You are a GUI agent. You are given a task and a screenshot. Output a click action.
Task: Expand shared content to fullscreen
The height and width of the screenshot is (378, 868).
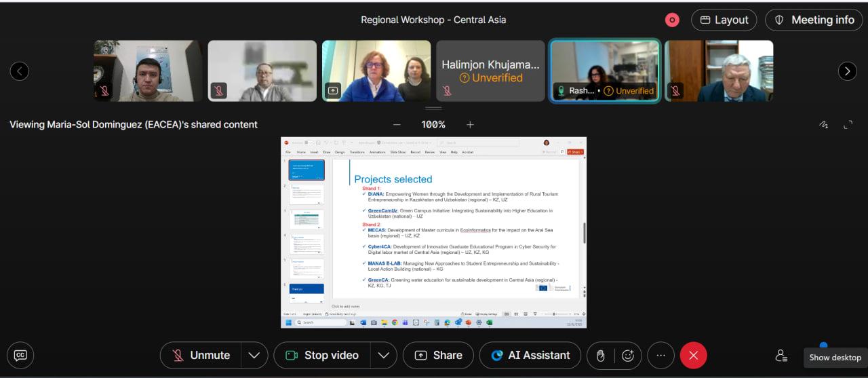click(x=848, y=125)
